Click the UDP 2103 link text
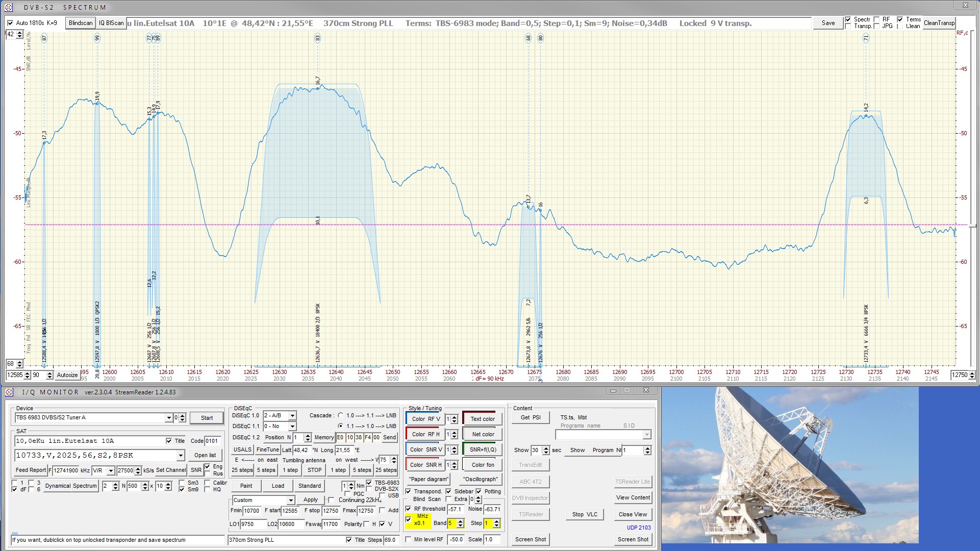The width and height of the screenshot is (980, 551). click(639, 528)
